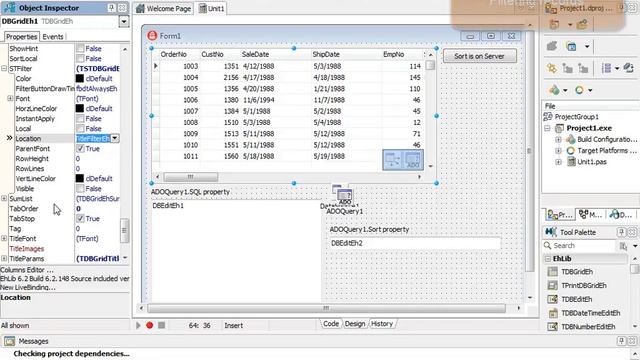Screen dimensions: 640x360
Task: Click the SaleDate column header
Action: click(276, 54)
